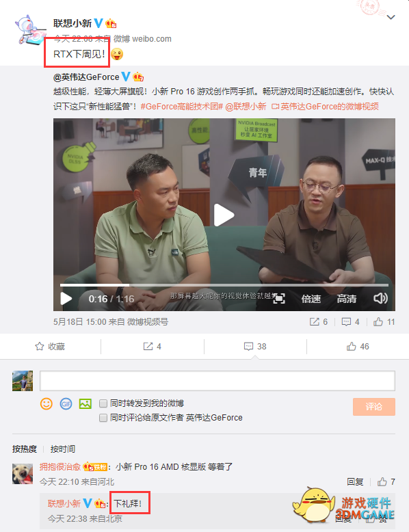
Task: Insert a GIF using the GIF icon
Action: coord(66,403)
